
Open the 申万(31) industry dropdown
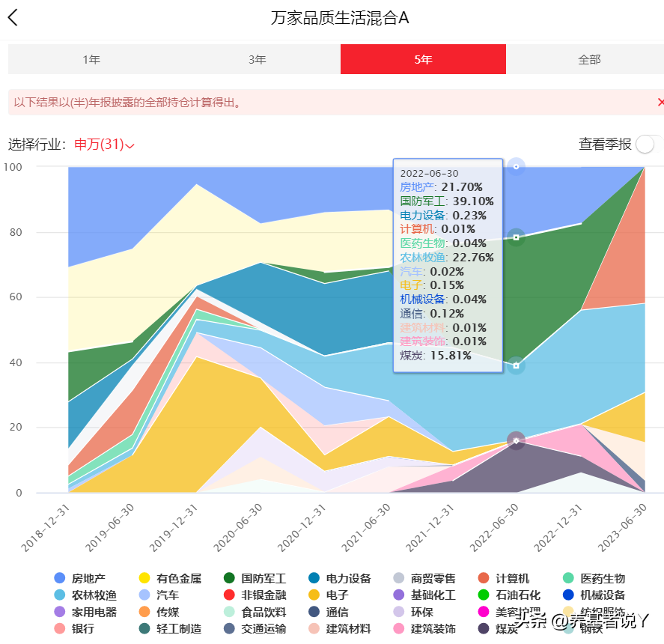click(x=104, y=145)
